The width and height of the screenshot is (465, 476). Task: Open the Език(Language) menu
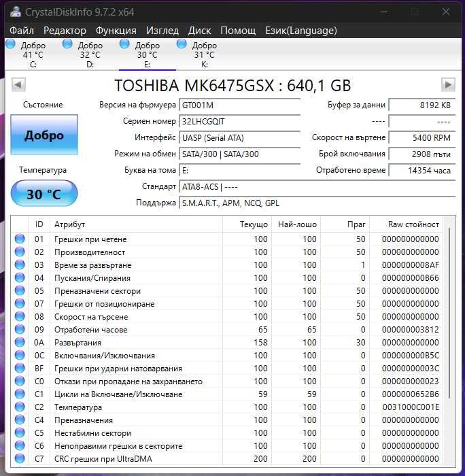(x=300, y=31)
